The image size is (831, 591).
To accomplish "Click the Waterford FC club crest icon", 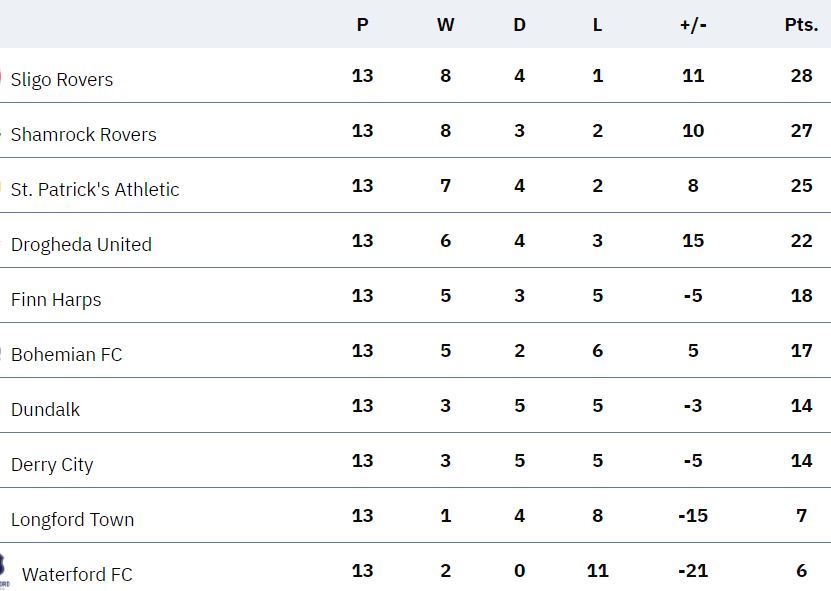I will [3, 571].
